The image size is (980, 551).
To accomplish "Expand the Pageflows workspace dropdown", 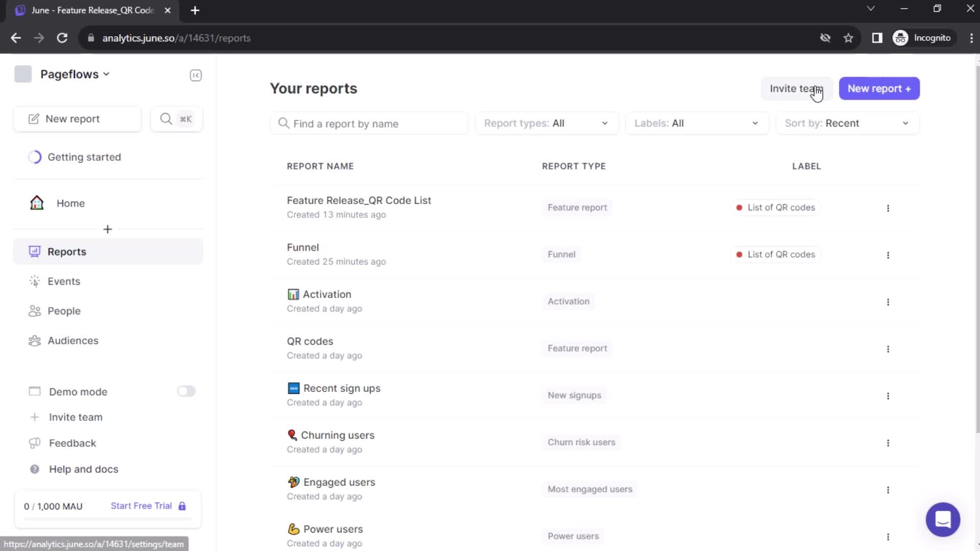I will [75, 74].
